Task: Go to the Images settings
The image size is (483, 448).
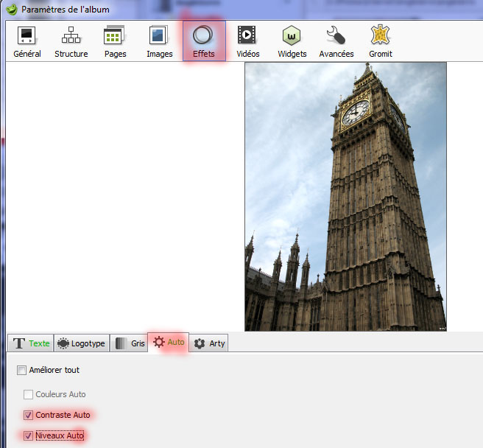Action: click(x=159, y=41)
